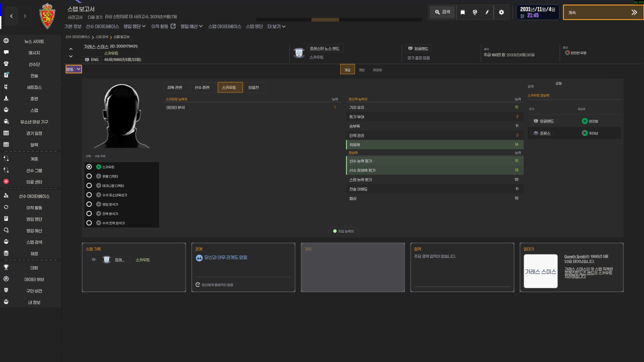644x362 pixels.
Task: Open the globe icon next to bookmark
Action: (475, 12)
